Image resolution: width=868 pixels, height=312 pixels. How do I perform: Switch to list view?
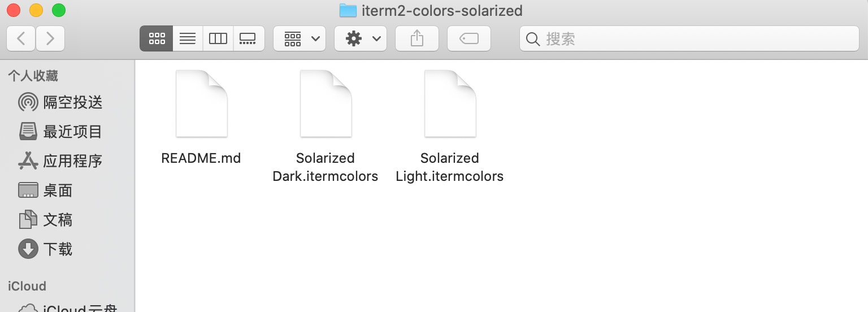point(188,38)
